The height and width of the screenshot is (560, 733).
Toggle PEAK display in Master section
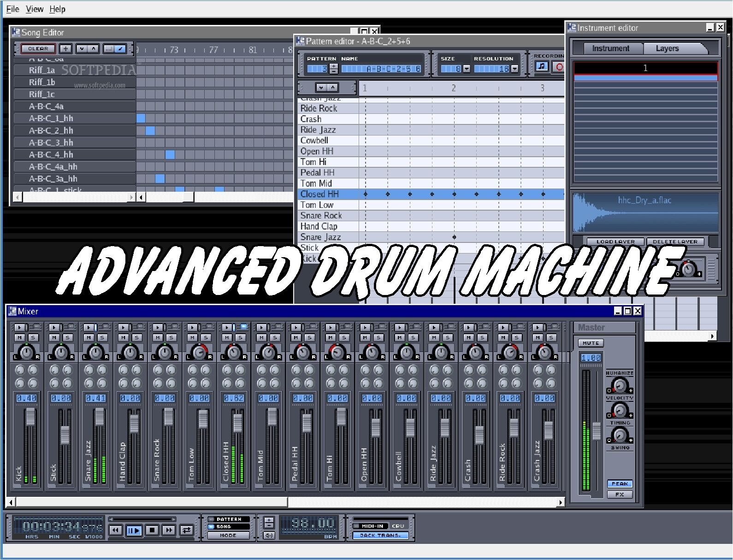[620, 483]
